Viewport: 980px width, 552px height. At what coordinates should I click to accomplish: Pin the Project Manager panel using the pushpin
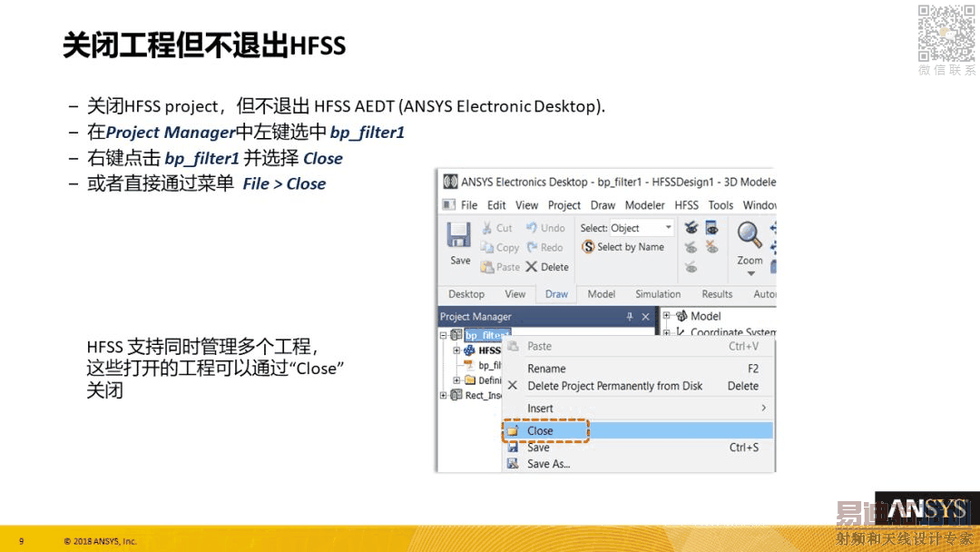tap(630, 317)
